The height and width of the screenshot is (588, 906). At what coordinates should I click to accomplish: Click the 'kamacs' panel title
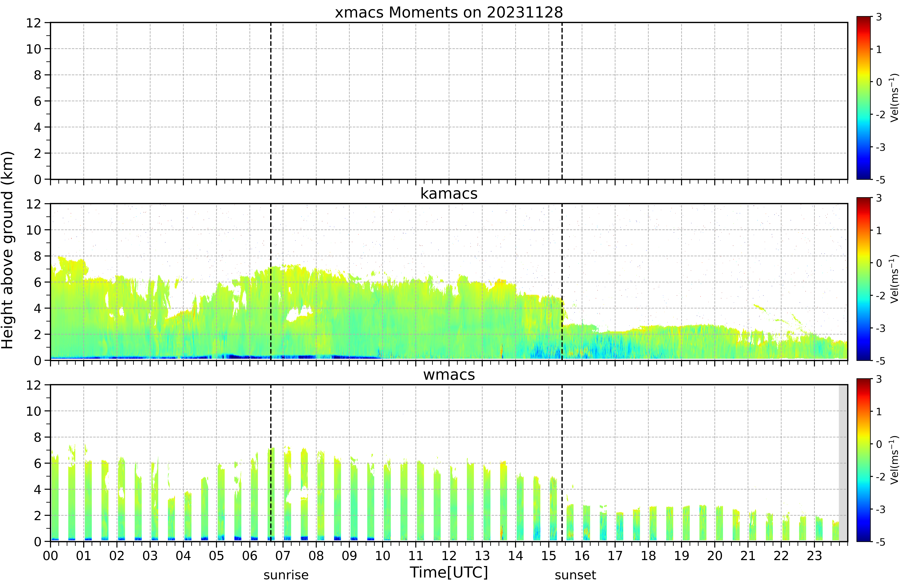(x=449, y=193)
